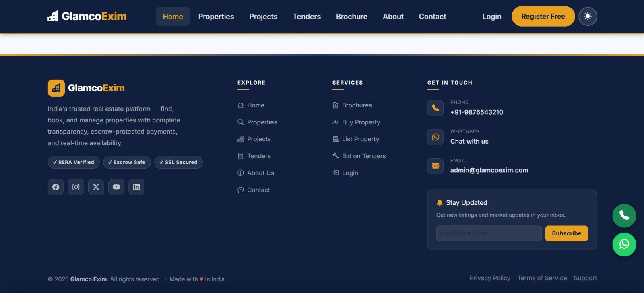
Task: Toggle the light/dark theme sun button
Action: click(587, 17)
